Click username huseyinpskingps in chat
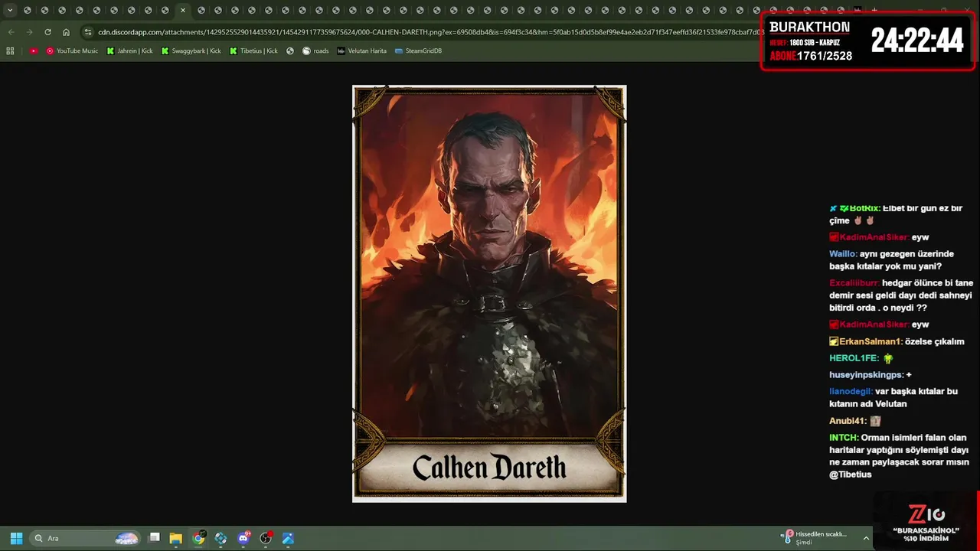The image size is (980, 551). pos(867,375)
